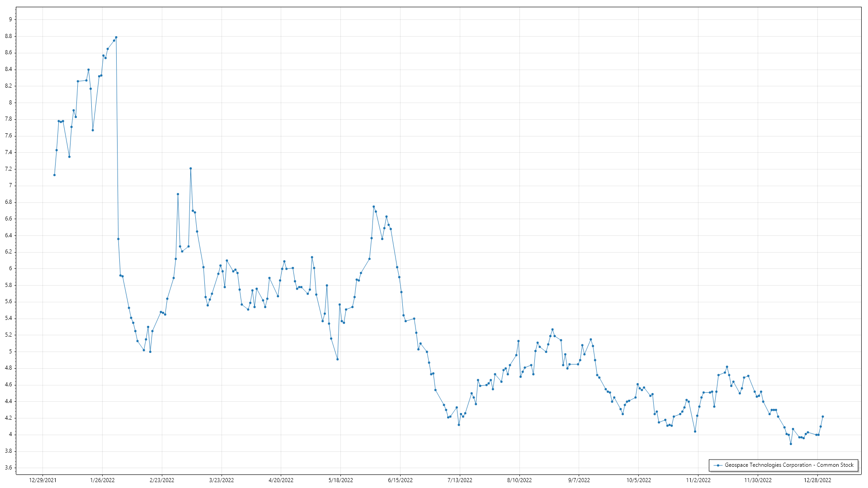Click the legend line marker icon
This screenshot has height=488, width=868.
point(717,465)
